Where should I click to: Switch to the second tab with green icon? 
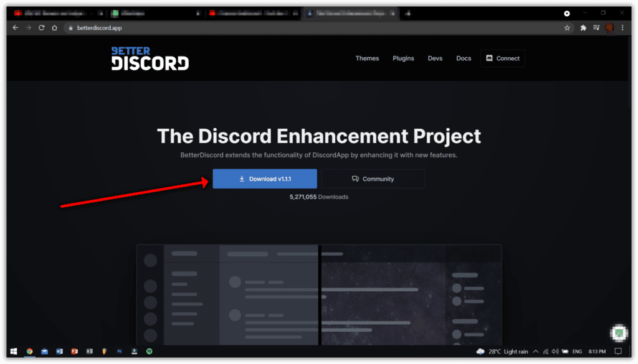[156, 14]
